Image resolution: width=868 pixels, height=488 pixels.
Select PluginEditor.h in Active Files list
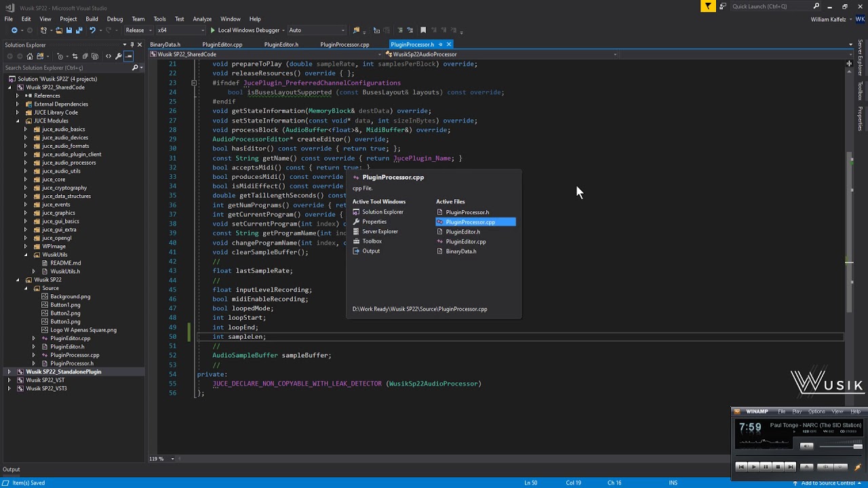[462, 232]
